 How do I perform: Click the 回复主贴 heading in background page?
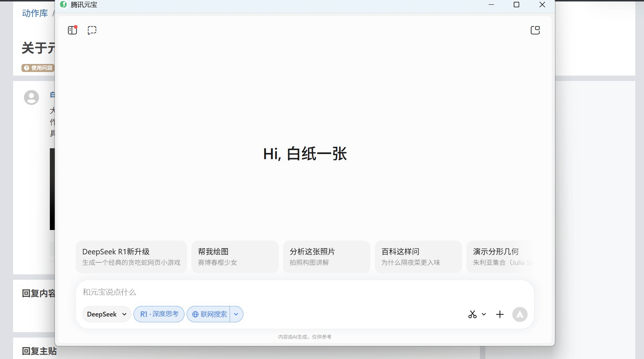(x=39, y=351)
